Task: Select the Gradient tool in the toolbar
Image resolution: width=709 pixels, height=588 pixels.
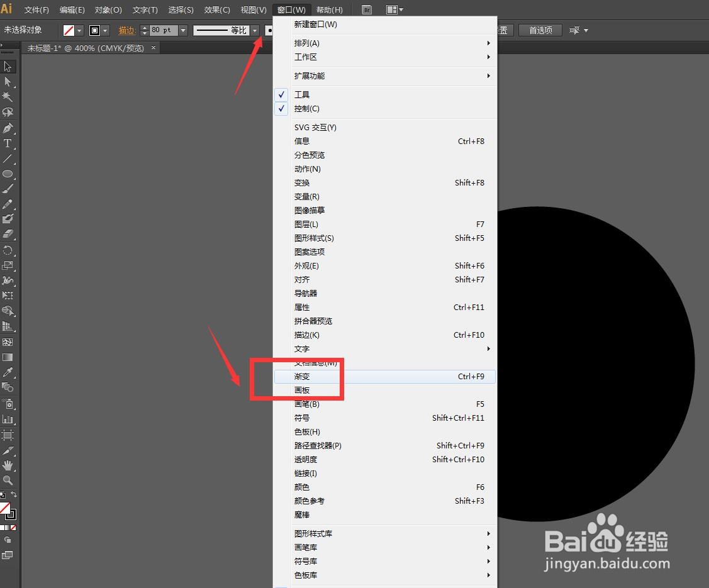Action: 8,357
